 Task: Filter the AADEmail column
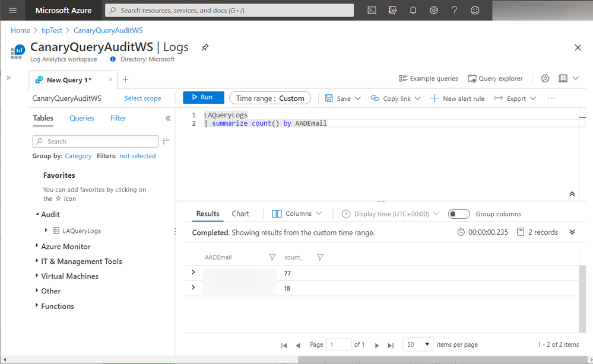pos(272,257)
